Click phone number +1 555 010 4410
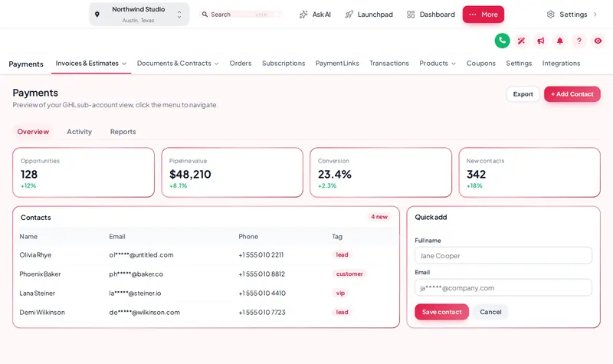613x364 pixels. click(x=262, y=293)
